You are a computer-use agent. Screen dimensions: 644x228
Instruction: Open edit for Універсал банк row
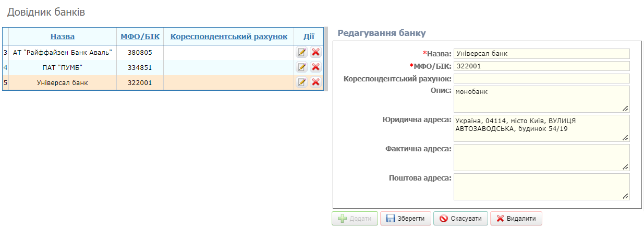click(302, 82)
